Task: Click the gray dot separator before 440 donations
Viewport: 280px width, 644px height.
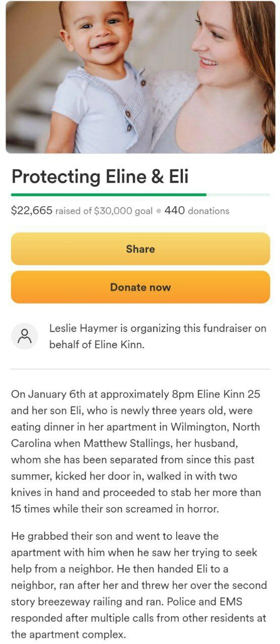Action: 159,211
